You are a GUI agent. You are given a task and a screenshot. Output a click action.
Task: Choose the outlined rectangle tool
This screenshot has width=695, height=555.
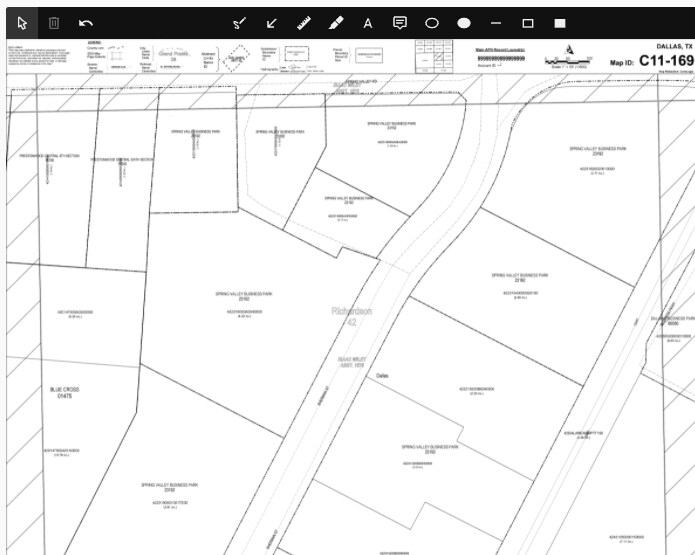tap(528, 22)
